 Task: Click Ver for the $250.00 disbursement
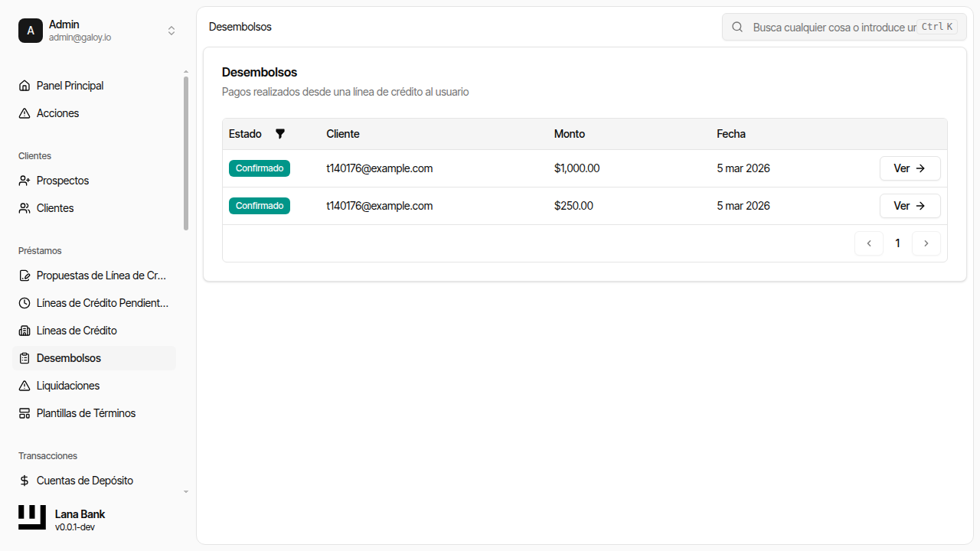pos(910,206)
